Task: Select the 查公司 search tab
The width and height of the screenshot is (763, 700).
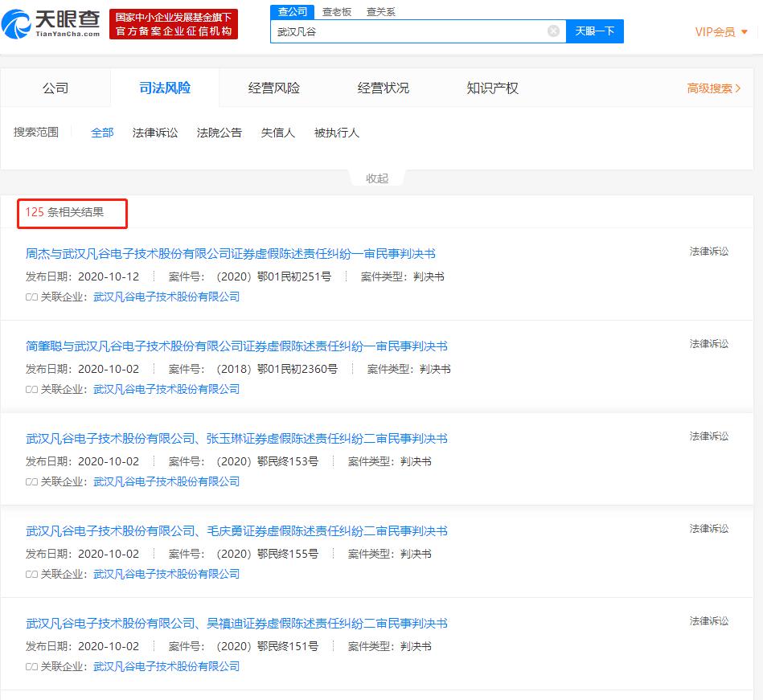Action: pos(293,12)
